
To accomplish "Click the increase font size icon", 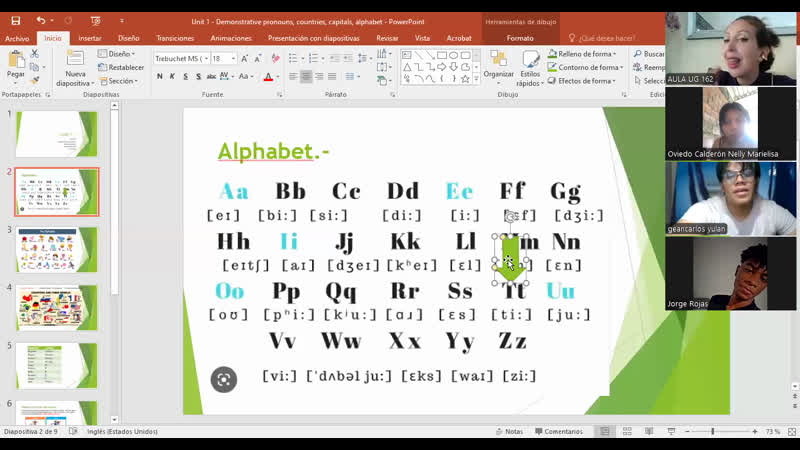I will click(246, 59).
